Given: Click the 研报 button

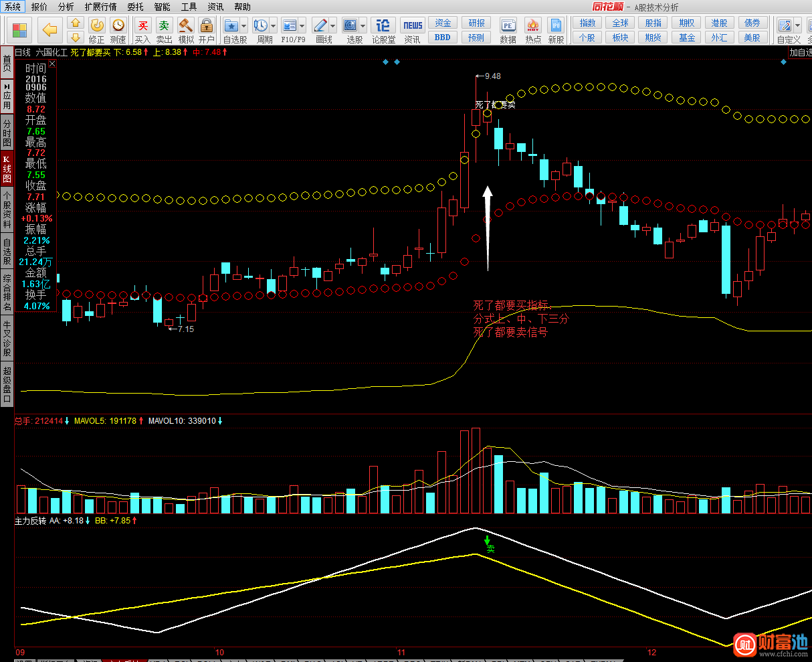Looking at the screenshot, I should pos(476,23).
